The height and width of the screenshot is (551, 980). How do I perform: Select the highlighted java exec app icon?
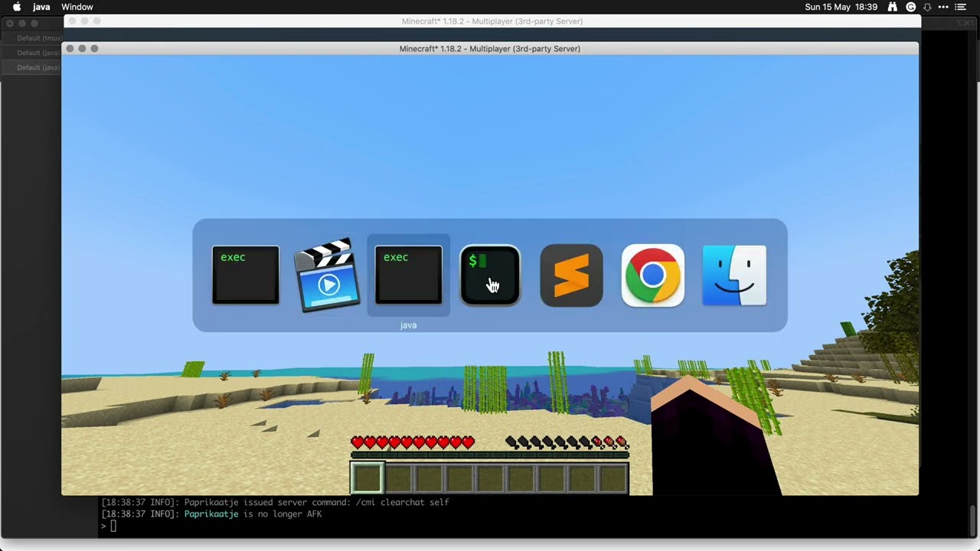pos(408,275)
